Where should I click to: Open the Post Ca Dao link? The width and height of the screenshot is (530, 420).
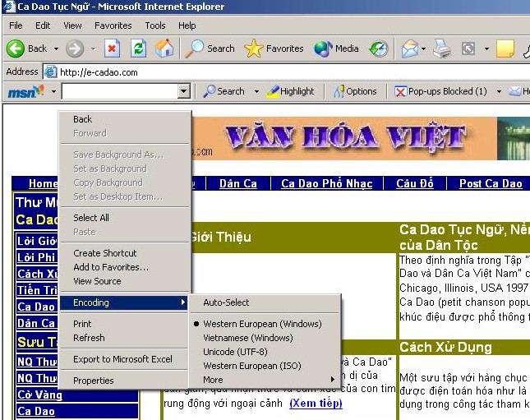[x=491, y=183]
